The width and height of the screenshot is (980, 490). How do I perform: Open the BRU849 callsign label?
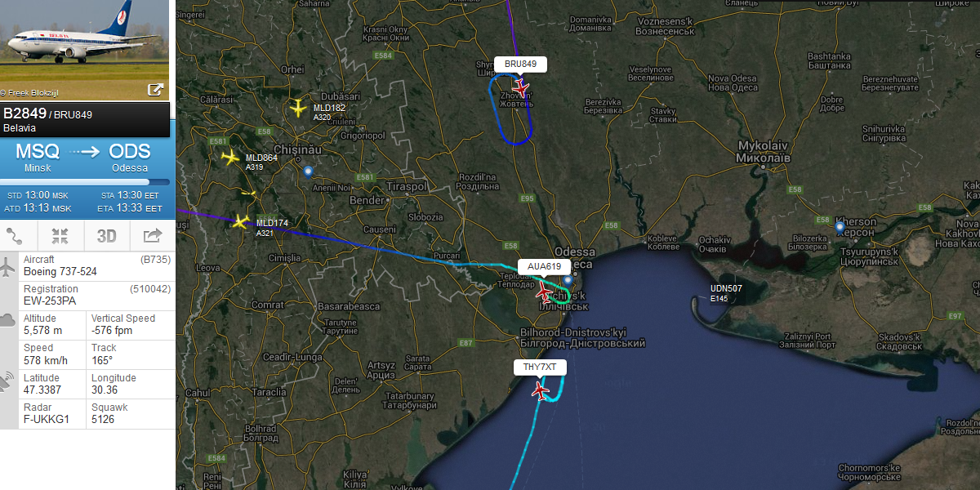[520, 64]
